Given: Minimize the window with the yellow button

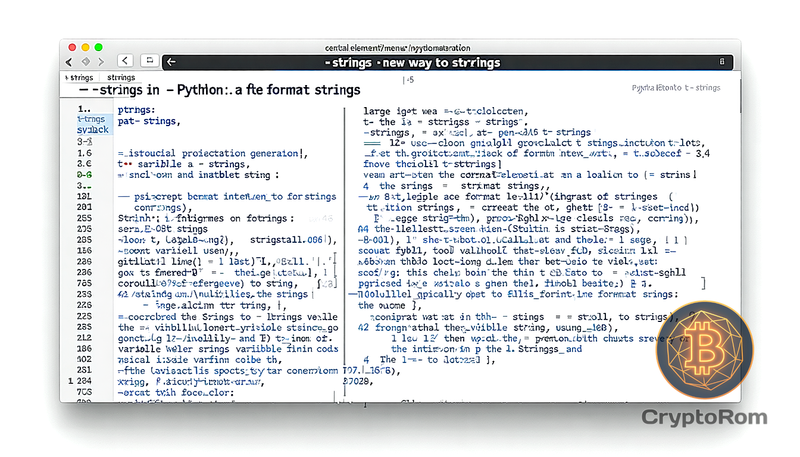Looking at the screenshot, I should [85, 47].
